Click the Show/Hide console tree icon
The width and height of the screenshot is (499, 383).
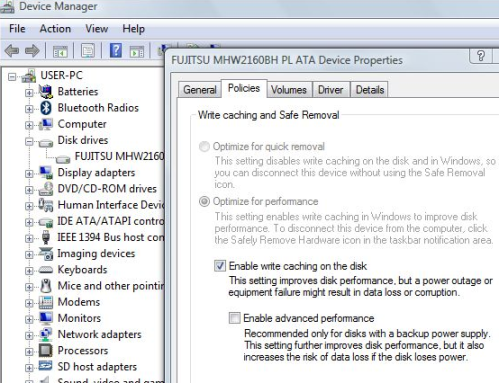coord(60,51)
